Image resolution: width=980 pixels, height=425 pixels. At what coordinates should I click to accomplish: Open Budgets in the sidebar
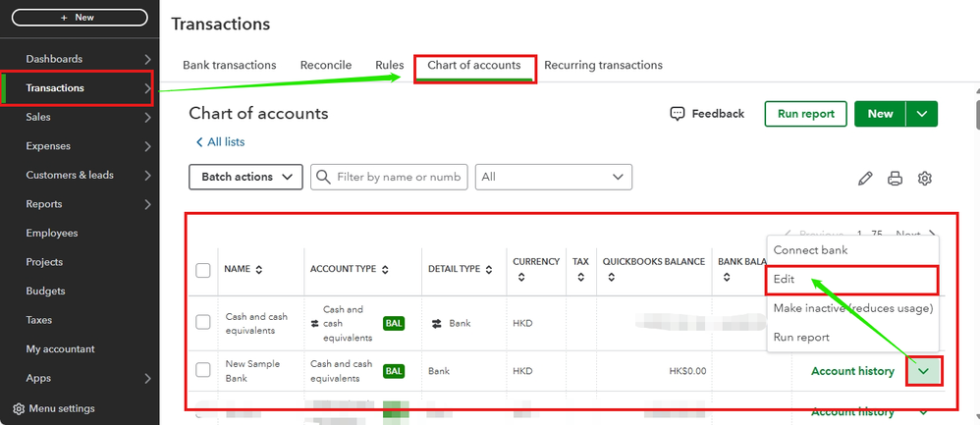(45, 292)
